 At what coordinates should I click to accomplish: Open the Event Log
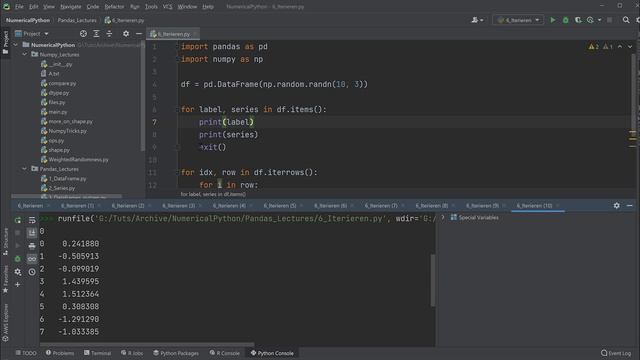[x=616, y=353]
